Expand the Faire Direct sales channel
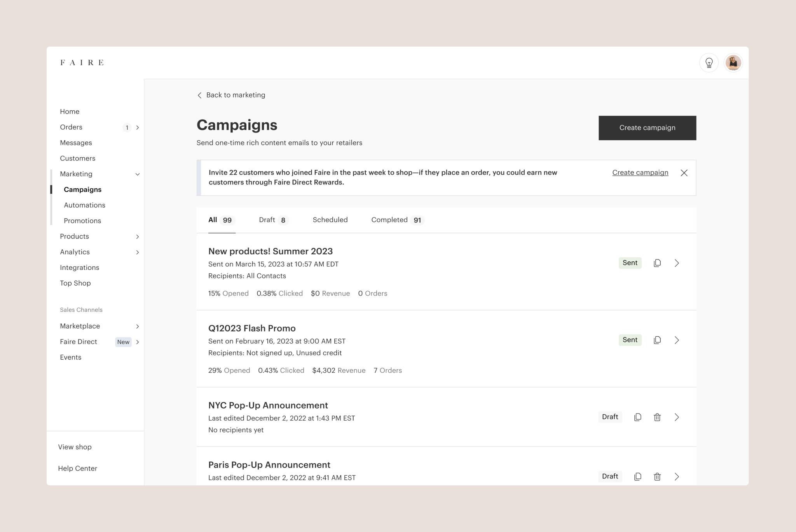 point(137,342)
